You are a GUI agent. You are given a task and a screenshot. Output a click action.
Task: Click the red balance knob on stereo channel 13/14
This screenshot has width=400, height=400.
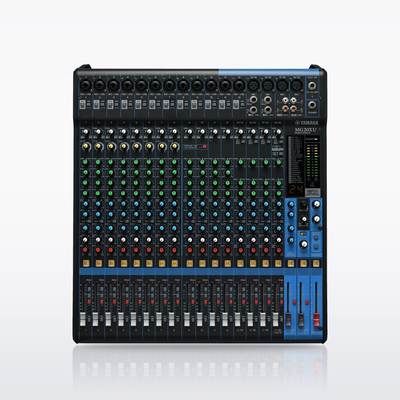(240, 250)
